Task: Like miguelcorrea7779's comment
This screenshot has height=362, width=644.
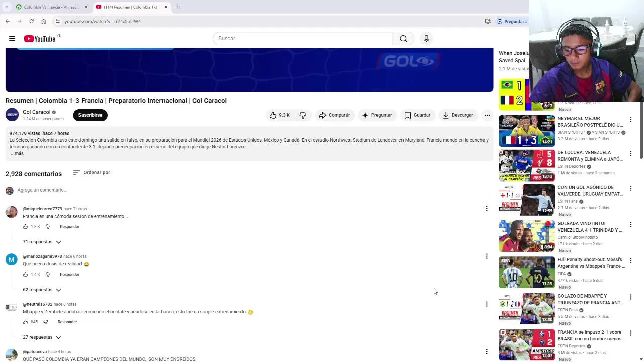Action: pos(26,227)
